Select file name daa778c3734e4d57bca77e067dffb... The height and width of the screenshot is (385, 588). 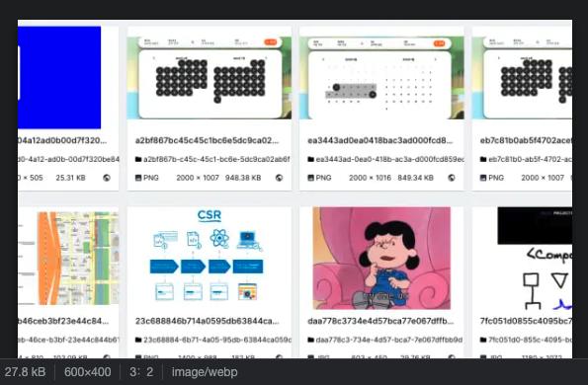coord(380,321)
